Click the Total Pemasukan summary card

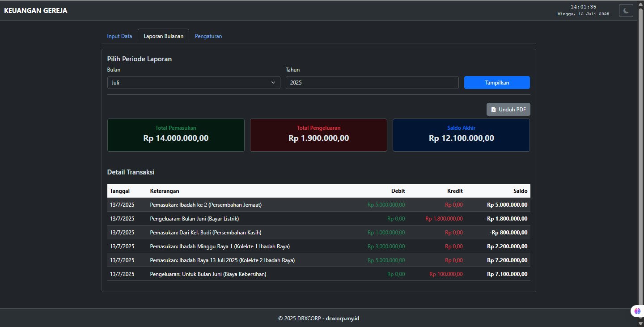point(176,135)
